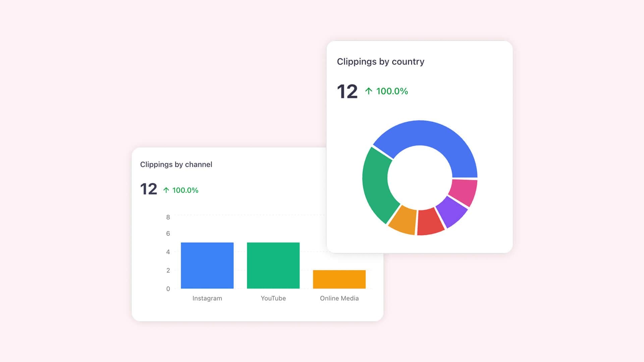Click the Online Media axis label

click(339, 298)
